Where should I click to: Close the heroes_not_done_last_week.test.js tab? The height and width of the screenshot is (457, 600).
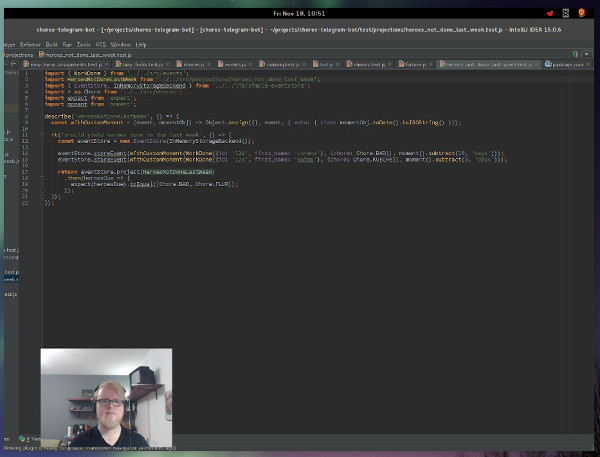(536, 64)
